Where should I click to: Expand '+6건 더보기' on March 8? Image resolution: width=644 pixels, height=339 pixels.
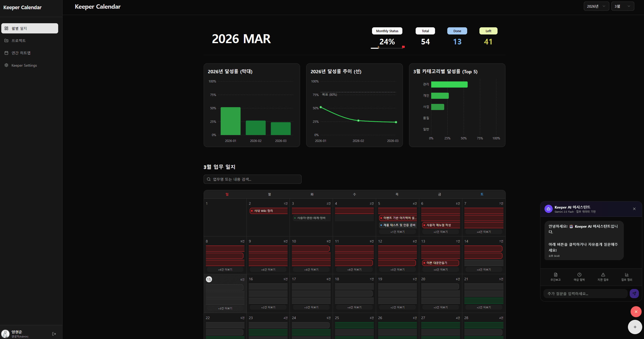(225, 270)
